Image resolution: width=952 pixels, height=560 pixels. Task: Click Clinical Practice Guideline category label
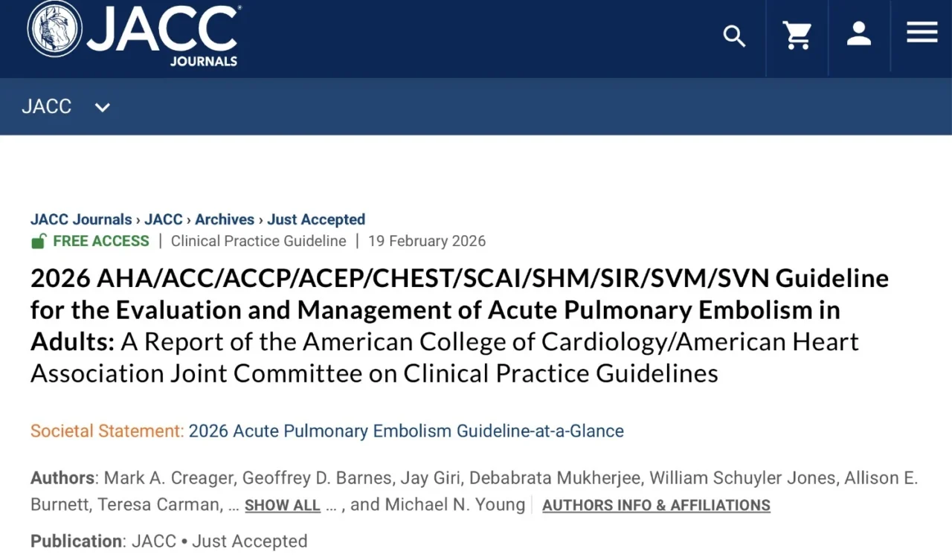click(258, 240)
